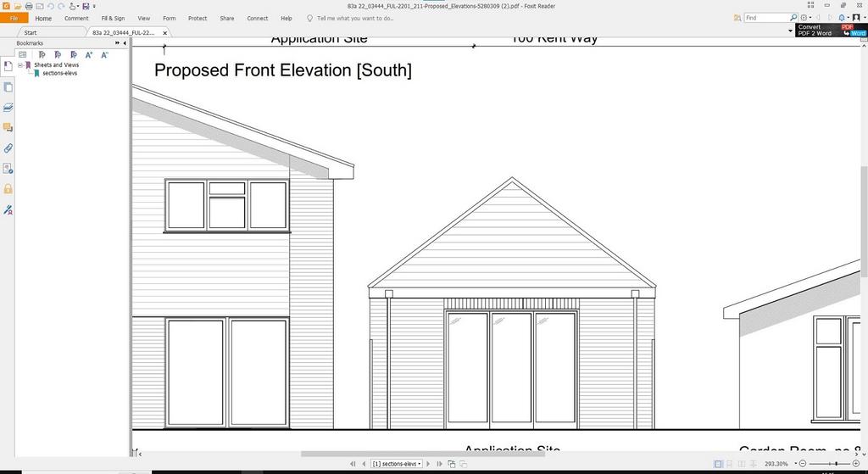Open the Pages panel in the sidebar

8,87
